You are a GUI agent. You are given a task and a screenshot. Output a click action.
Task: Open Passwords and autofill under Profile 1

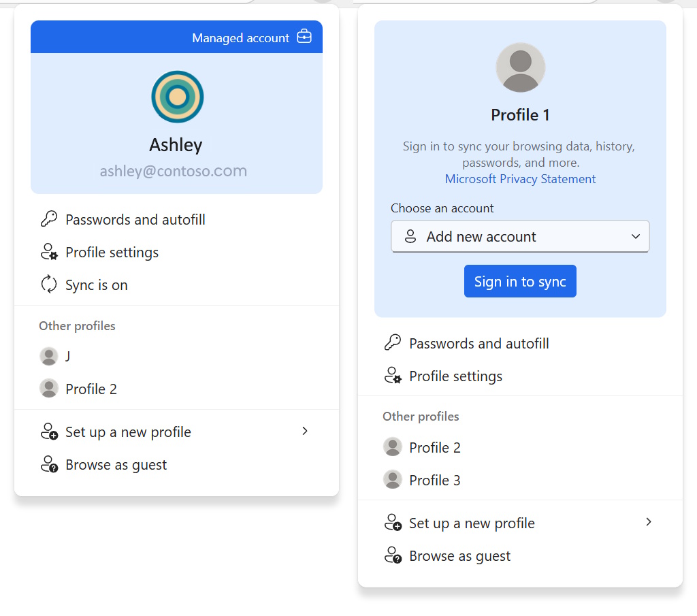pos(479,344)
